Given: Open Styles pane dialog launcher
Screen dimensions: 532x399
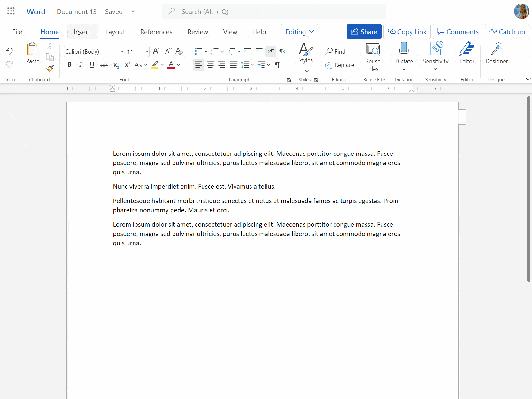Looking at the screenshot, I should [316, 80].
